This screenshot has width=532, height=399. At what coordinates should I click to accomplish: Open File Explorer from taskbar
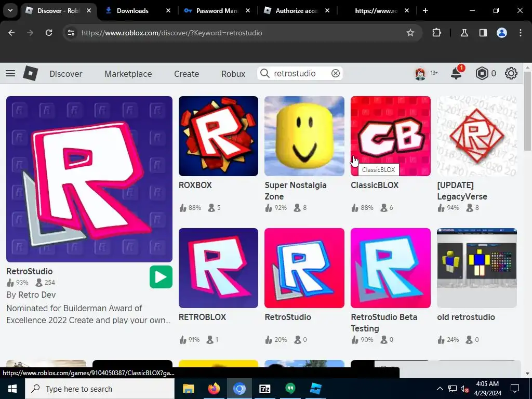[188, 389]
